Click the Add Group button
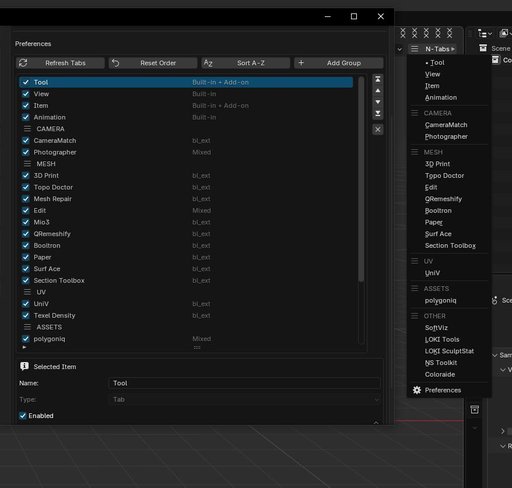 click(x=339, y=63)
